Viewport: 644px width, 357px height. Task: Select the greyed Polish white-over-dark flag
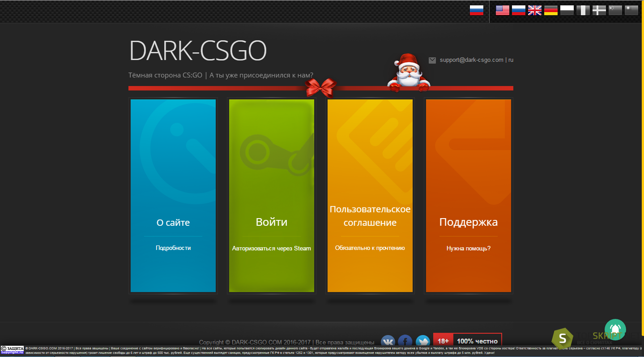click(567, 10)
